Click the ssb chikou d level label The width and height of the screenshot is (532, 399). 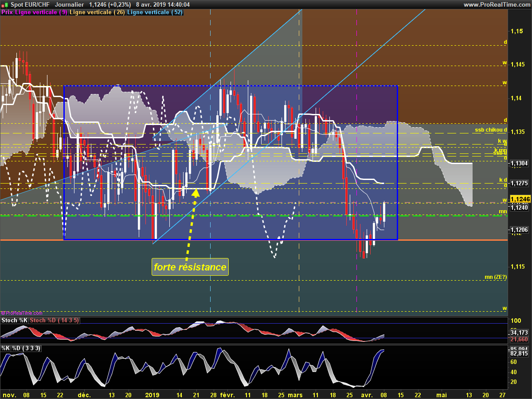pos(491,130)
